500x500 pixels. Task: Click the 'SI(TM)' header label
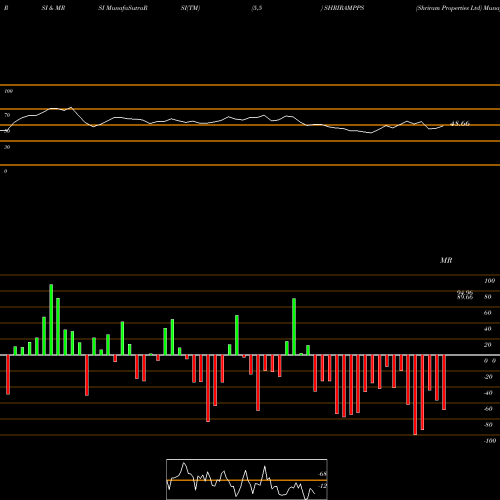[190, 8]
